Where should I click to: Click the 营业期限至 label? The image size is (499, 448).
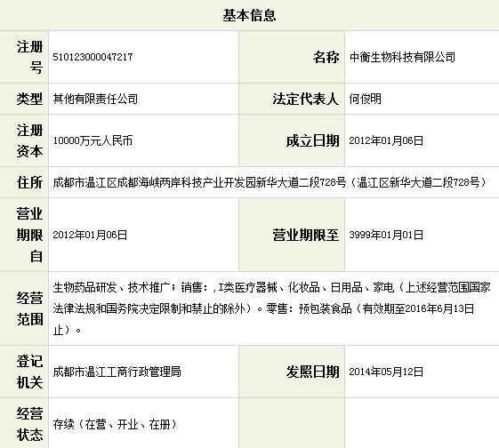[305, 235]
